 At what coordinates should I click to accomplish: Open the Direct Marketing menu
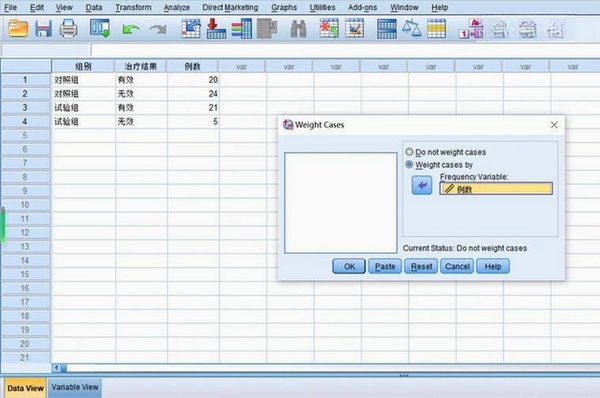(x=230, y=7)
